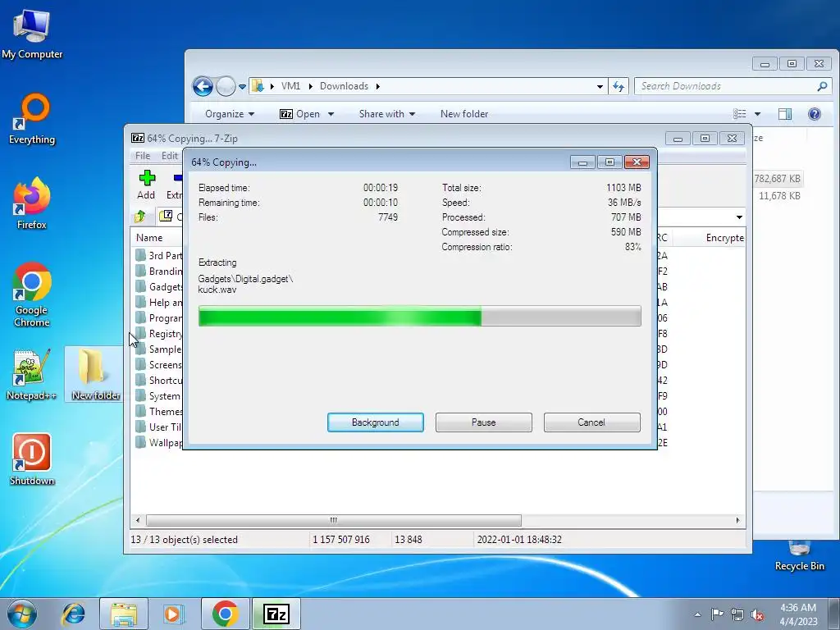Click the change view icon in Explorer

tap(739, 113)
